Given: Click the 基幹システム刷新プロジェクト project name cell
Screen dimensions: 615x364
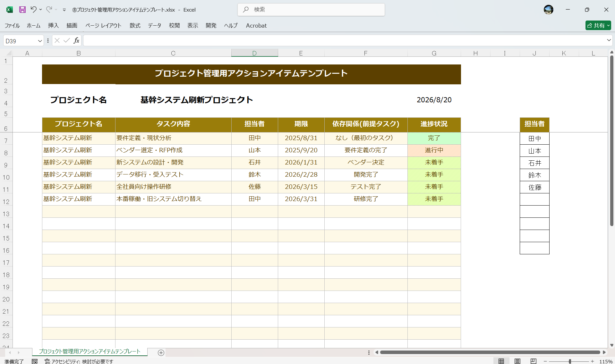Looking at the screenshot, I should point(197,100).
